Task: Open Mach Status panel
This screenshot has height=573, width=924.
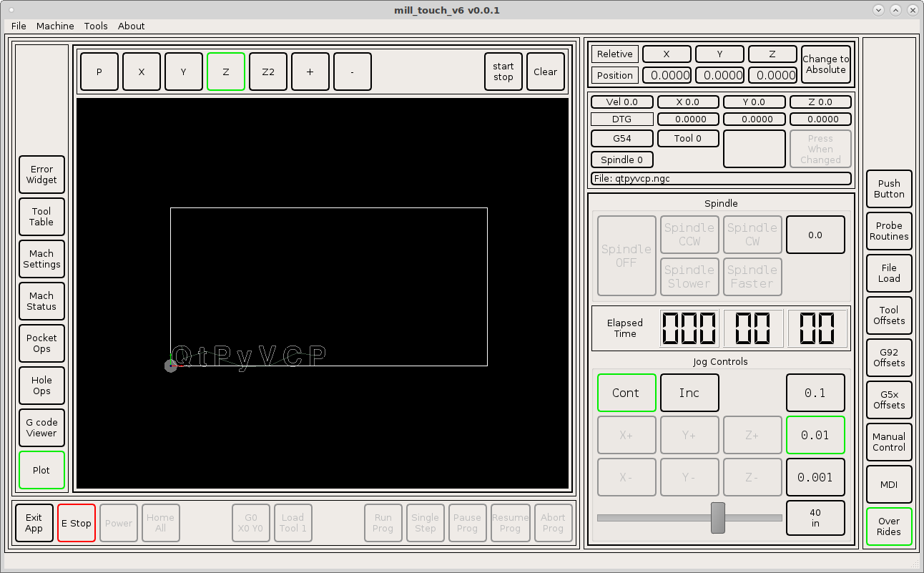Action: click(x=41, y=301)
